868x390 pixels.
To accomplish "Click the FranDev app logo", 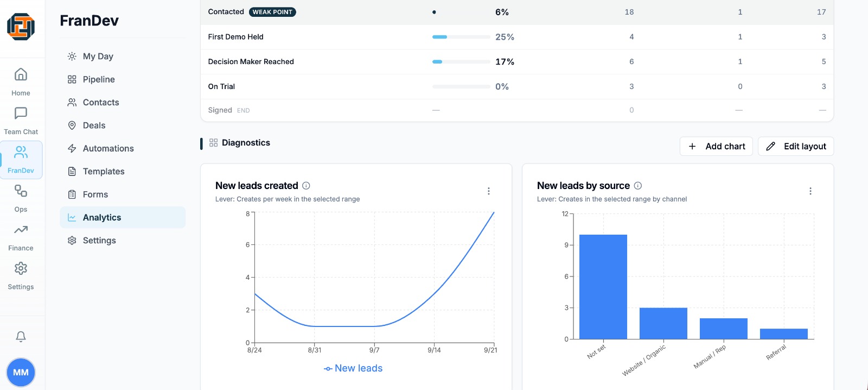I will pyautogui.click(x=21, y=27).
